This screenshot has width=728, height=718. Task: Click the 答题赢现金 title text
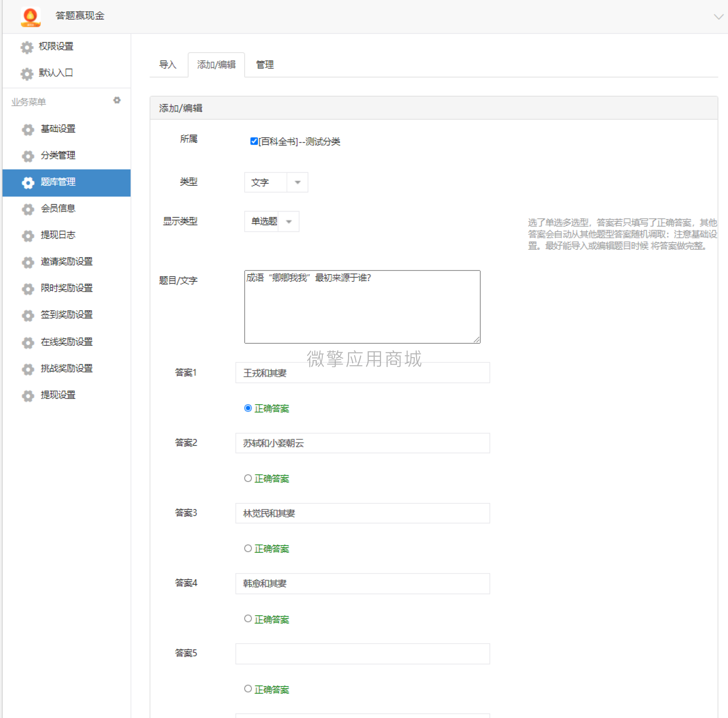pyautogui.click(x=80, y=16)
